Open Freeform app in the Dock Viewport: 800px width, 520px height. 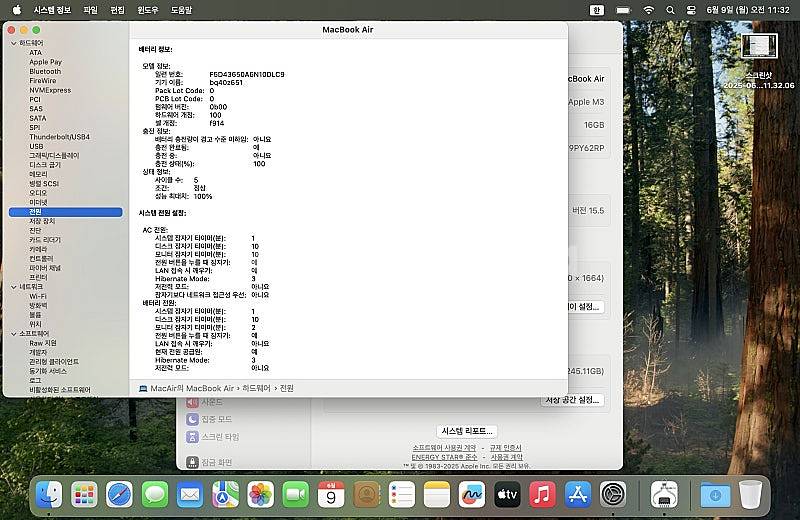[x=472, y=494]
